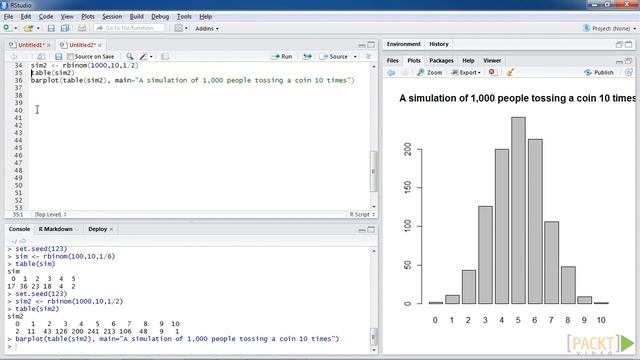Close the Untitled1 editor tab
This screenshot has width=640, height=360.
[x=49, y=45]
